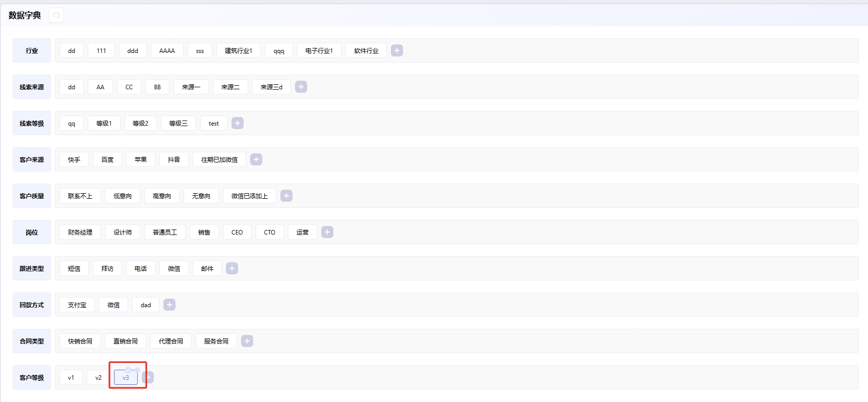This screenshot has height=402, width=868.
Task: Click the 合同类型 category label
Action: click(32, 341)
